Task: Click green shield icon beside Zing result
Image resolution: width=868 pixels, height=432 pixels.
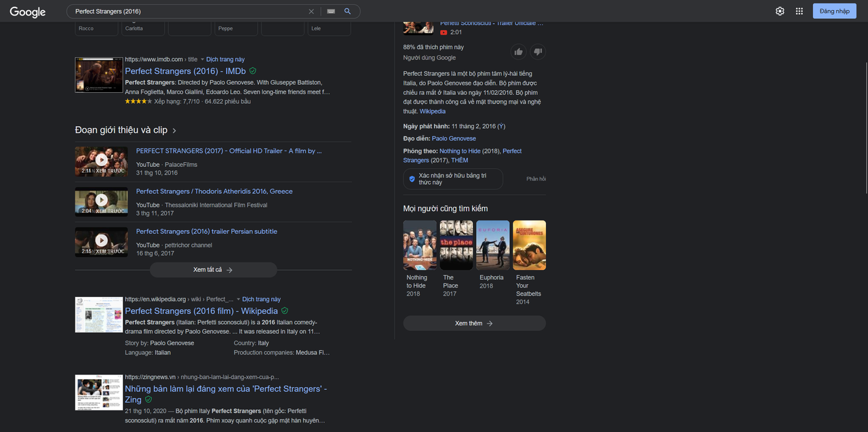Action: 149,399
